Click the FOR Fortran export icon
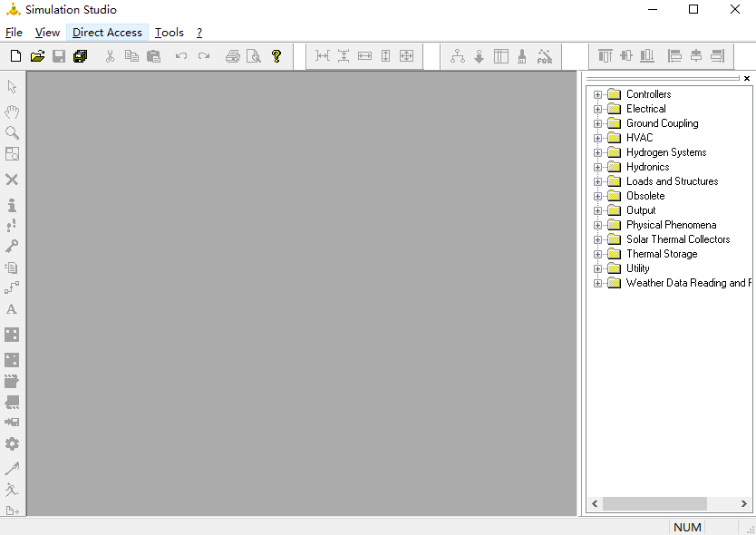This screenshot has width=756, height=535. [545, 56]
